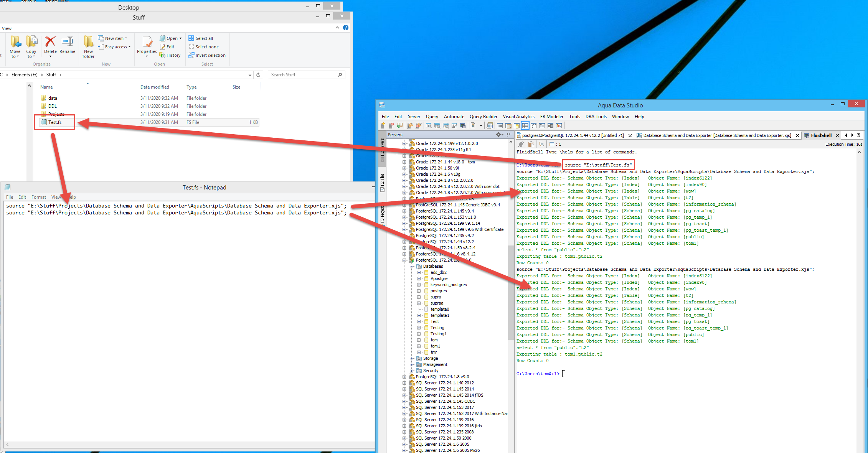
Task: Select the Test.fs file in Explorer
Action: (x=55, y=122)
